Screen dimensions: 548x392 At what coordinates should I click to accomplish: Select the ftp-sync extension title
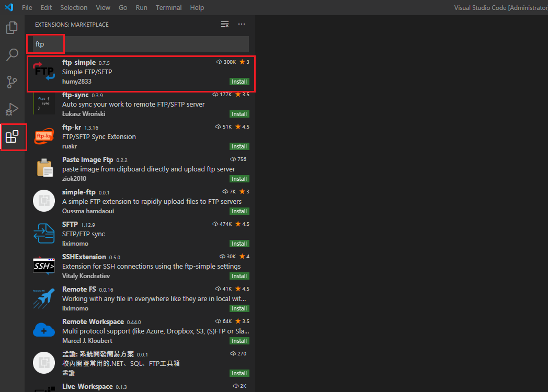(x=75, y=95)
